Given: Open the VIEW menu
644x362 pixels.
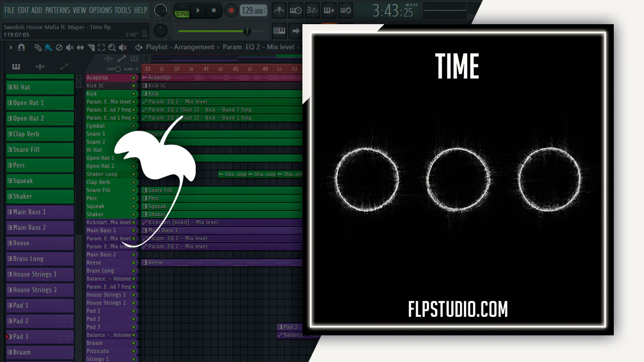Looking at the screenshot, I should pyautogui.click(x=79, y=10).
